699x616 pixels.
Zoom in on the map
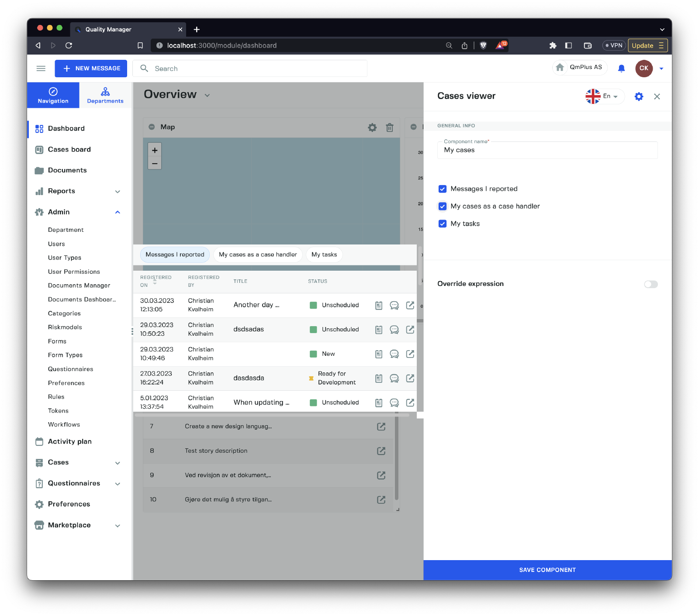155,150
